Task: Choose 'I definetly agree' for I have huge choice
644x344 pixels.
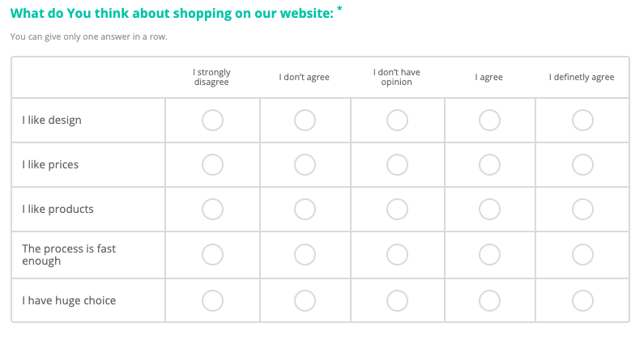Action: tap(582, 301)
